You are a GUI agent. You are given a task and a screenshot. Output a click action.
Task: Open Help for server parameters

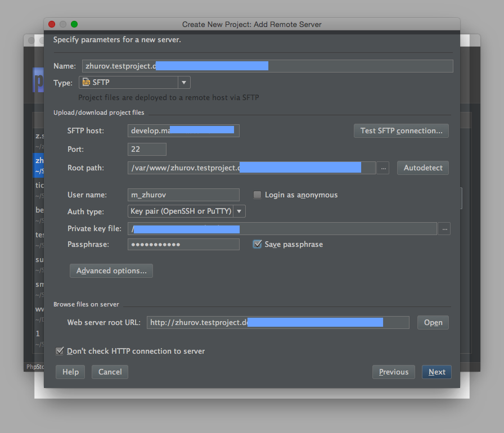[70, 372]
